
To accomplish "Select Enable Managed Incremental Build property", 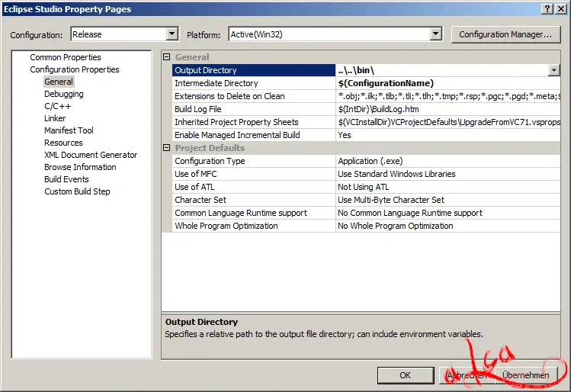I will coord(253,135).
